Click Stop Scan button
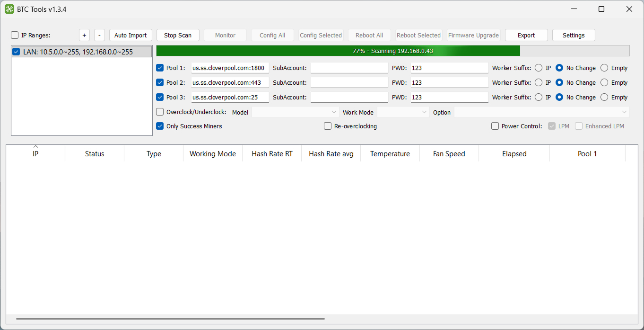Image resolution: width=644 pixels, height=330 pixels. (x=178, y=35)
